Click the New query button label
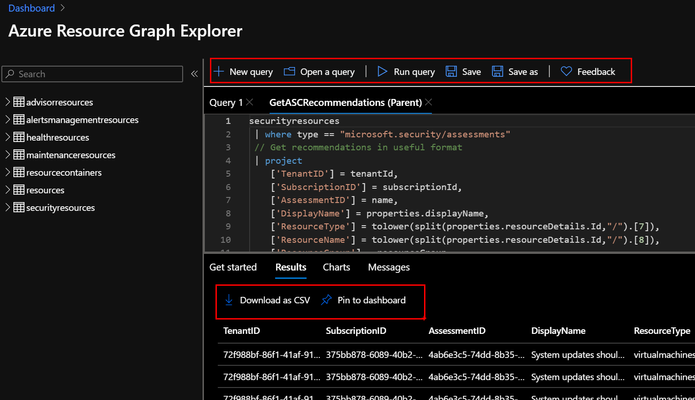695x400 pixels. [251, 72]
